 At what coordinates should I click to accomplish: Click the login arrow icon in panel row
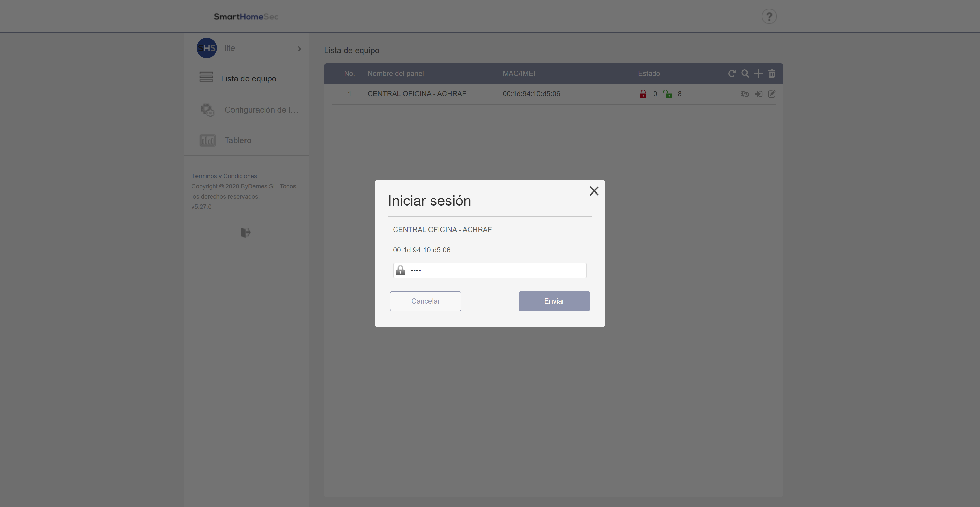[758, 94]
